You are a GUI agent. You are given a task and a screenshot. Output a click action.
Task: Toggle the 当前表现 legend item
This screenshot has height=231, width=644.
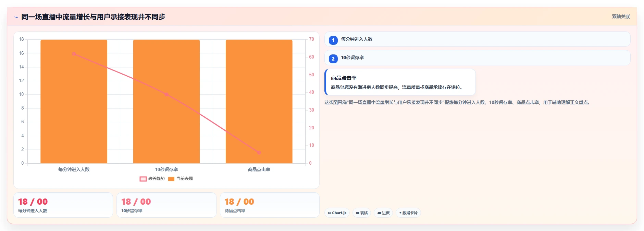click(x=180, y=179)
